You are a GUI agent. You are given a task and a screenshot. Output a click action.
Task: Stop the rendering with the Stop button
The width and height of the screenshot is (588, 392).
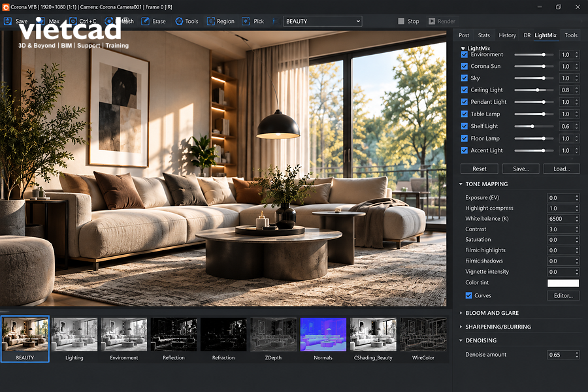(408, 22)
